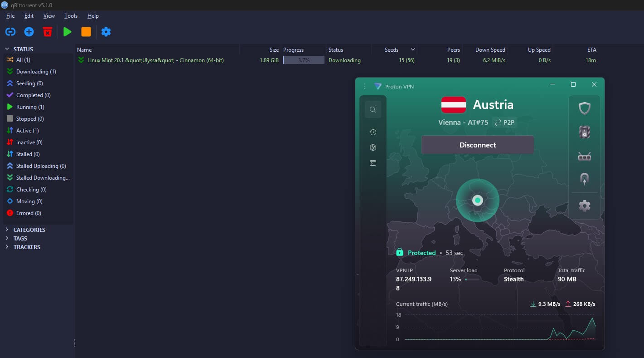This screenshot has height=358, width=644.
Task: Click Proton VPN three-dot menu icon
Action: 365,86
